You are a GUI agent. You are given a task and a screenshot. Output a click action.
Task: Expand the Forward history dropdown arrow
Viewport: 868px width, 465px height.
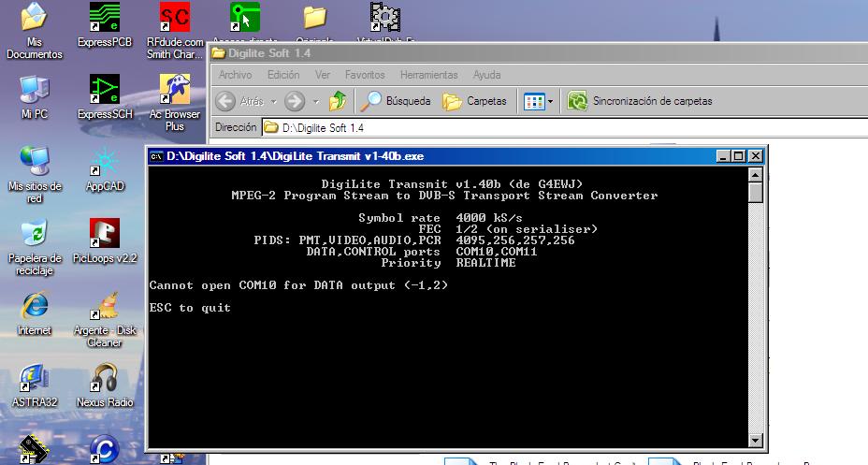pyautogui.click(x=316, y=102)
